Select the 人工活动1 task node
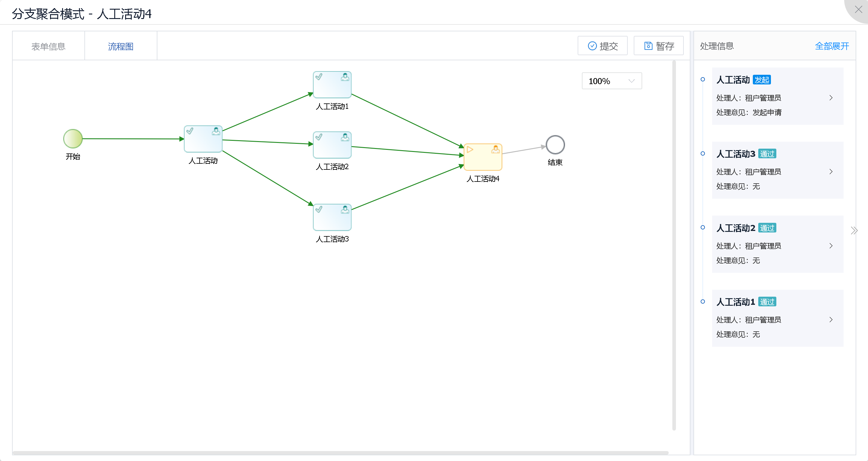 [332, 85]
